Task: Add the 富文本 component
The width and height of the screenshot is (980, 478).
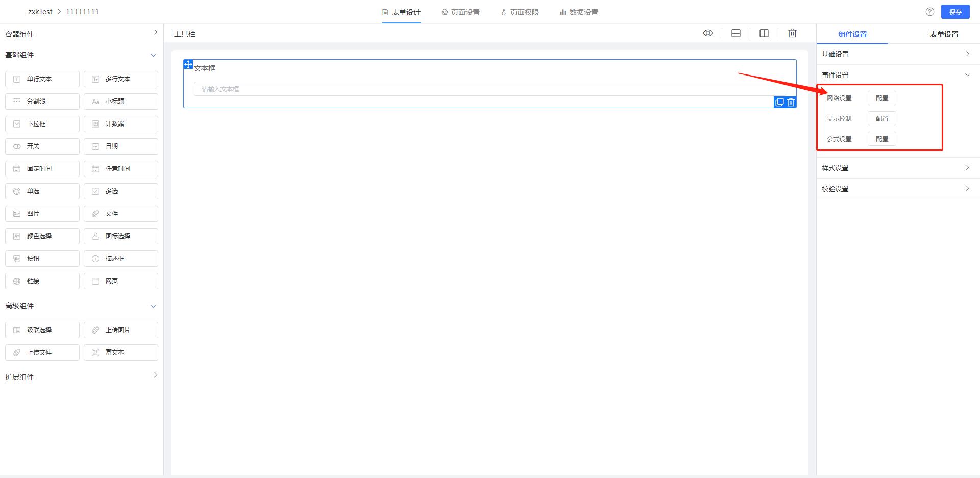Action: (x=121, y=353)
